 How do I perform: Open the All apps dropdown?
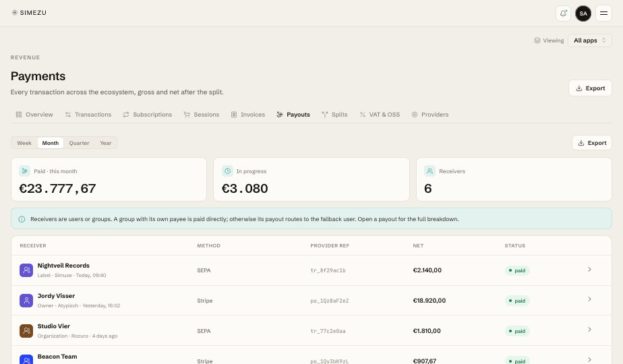589,40
